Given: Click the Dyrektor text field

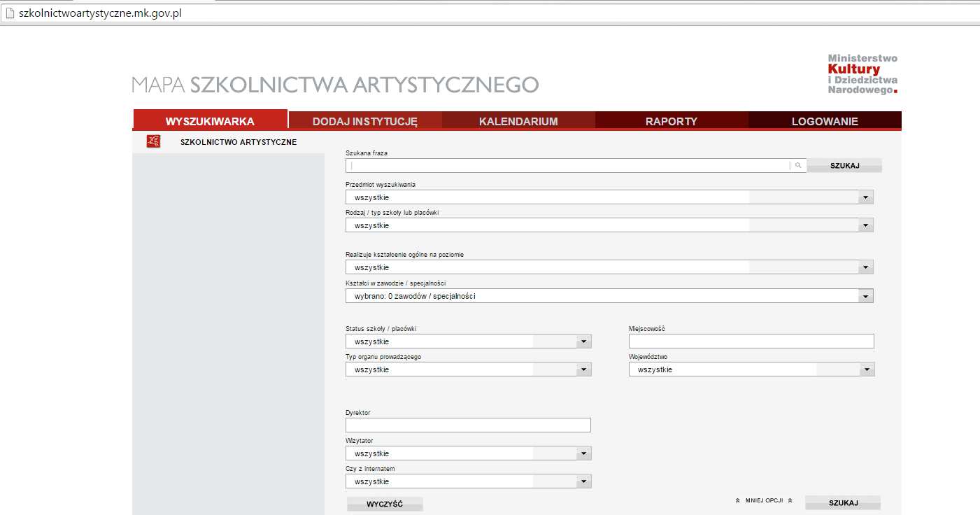Looking at the screenshot, I should (x=468, y=425).
